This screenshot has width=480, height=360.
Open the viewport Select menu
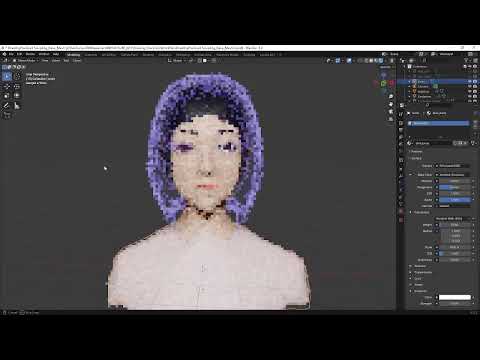click(x=56, y=60)
